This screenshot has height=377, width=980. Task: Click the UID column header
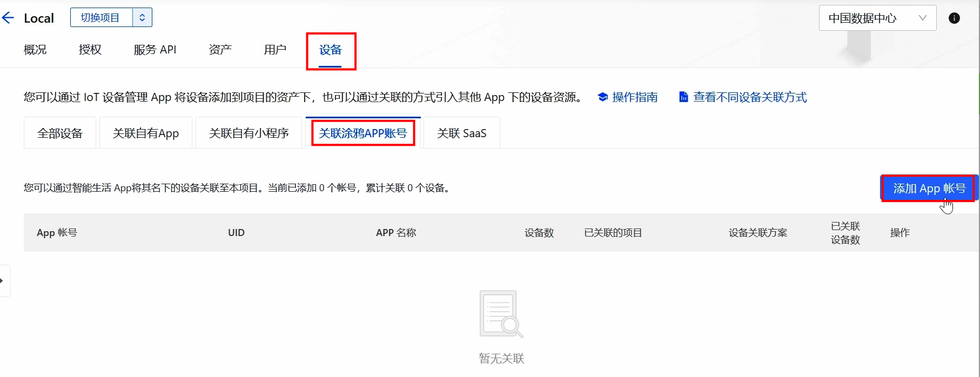236,233
